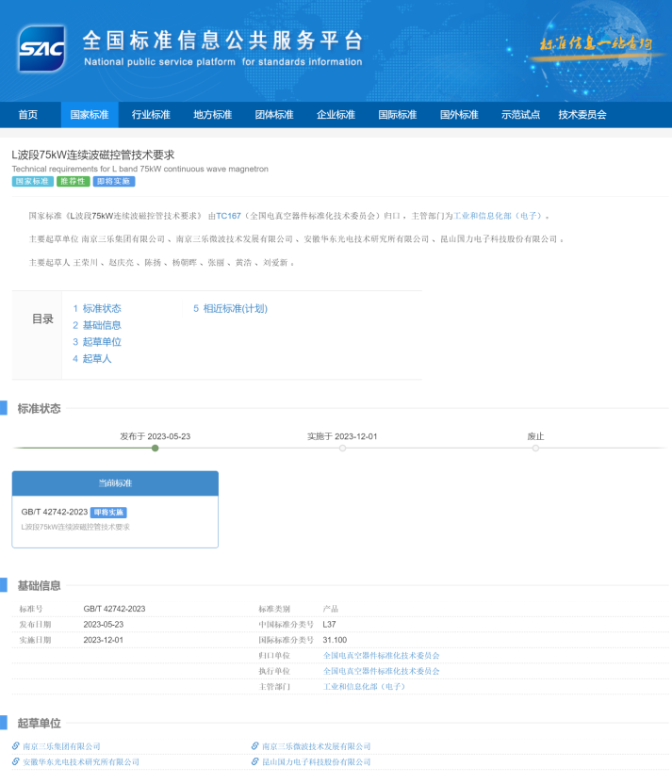Click link icon beside 南京三乐微波技术发展有限公司
The image size is (672, 784).
[x=254, y=746]
